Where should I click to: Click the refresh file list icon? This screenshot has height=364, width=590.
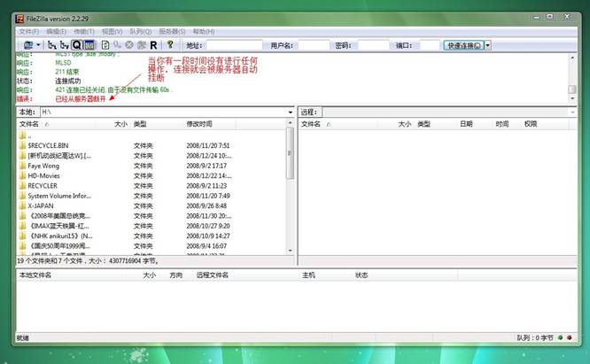click(x=105, y=45)
